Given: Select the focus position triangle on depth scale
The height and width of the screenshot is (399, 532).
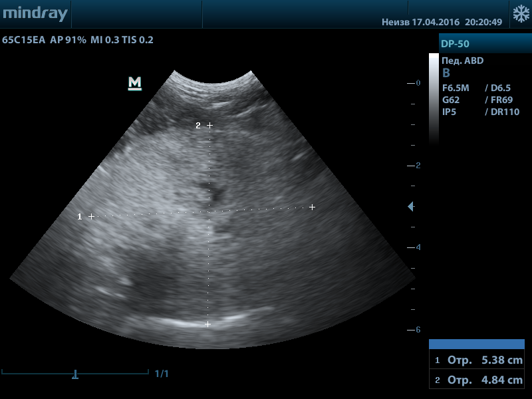Looking at the screenshot, I should point(411,207).
